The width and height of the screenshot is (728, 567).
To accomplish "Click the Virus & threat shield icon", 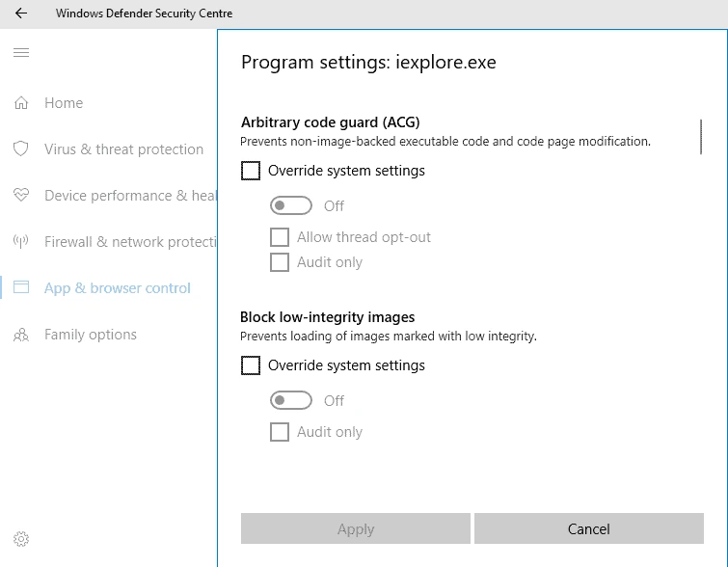I will [x=21, y=149].
